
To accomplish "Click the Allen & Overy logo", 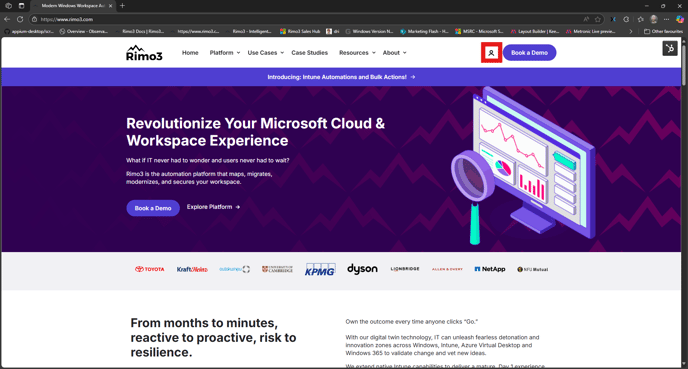I will coord(447,269).
